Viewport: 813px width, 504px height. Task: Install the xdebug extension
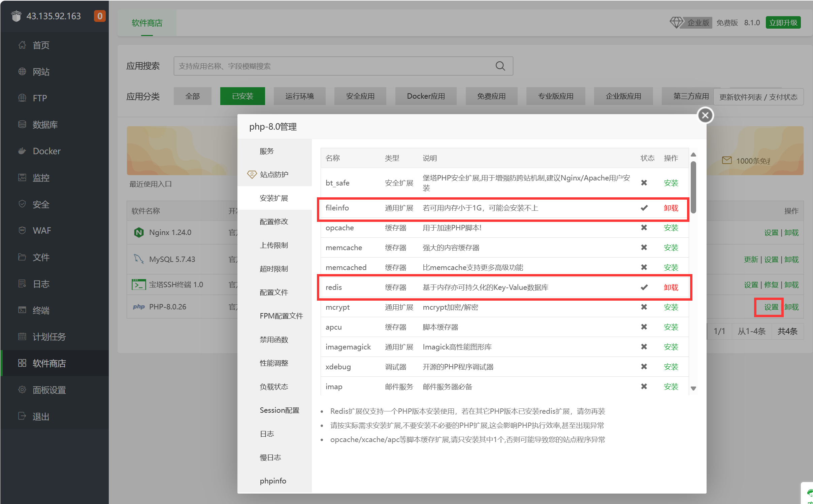click(671, 367)
